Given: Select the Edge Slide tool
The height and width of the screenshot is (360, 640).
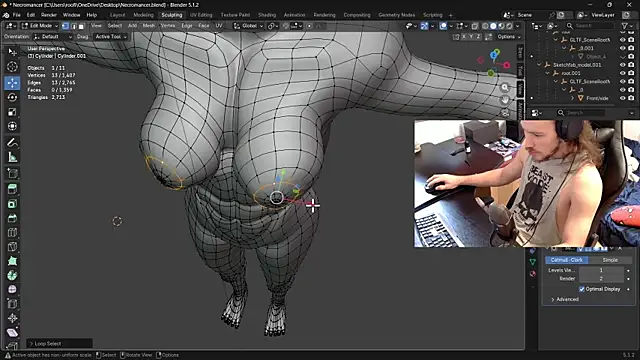Looking at the screenshot, I should click(12, 304).
